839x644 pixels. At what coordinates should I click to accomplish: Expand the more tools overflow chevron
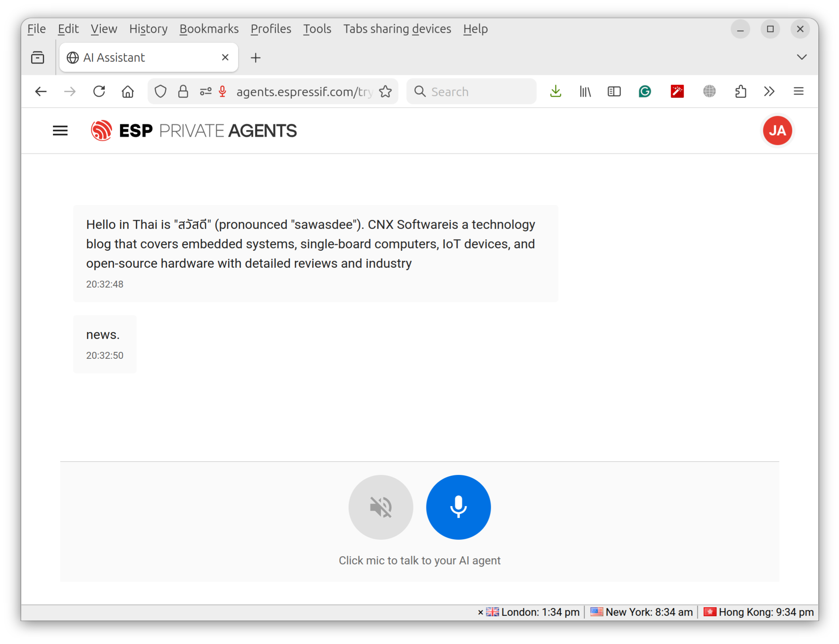769,91
